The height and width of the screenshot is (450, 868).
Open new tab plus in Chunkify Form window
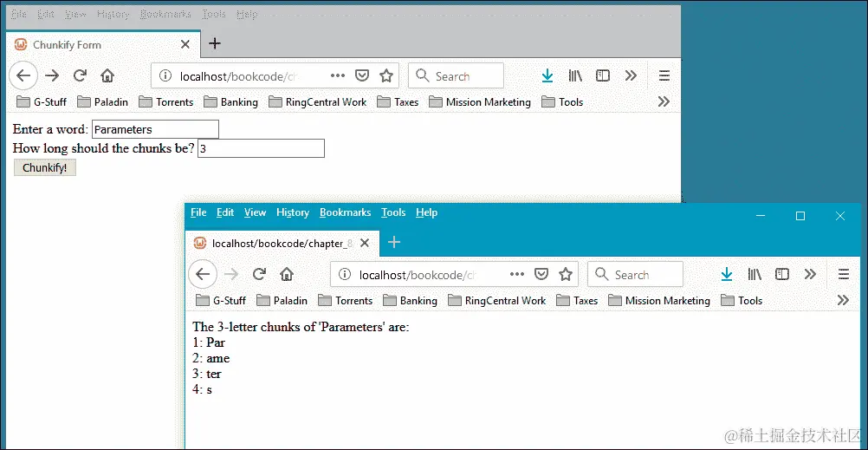(215, 43)
